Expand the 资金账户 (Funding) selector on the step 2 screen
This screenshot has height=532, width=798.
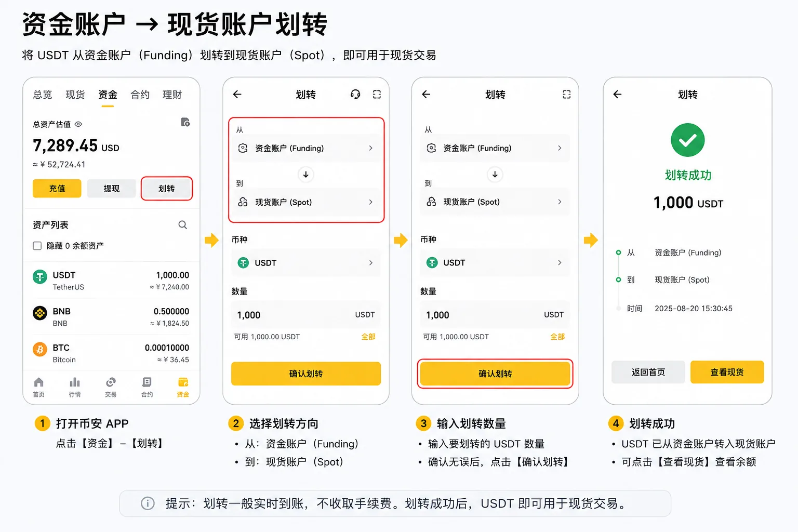click(x=306, y=148)
